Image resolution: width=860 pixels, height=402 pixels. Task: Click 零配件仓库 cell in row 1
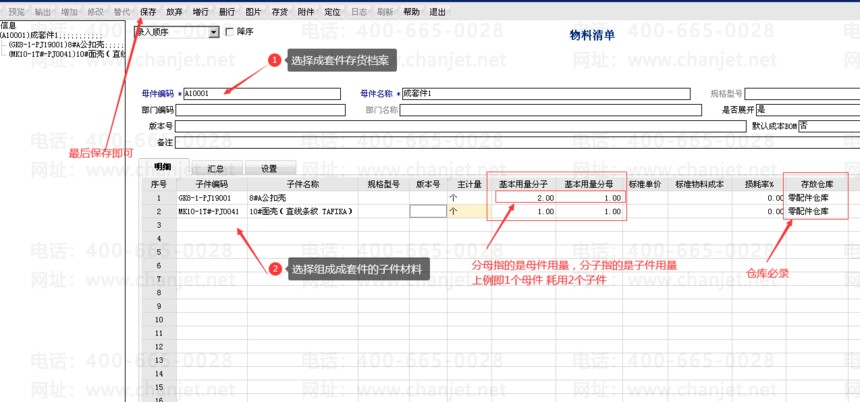[817, 198]
